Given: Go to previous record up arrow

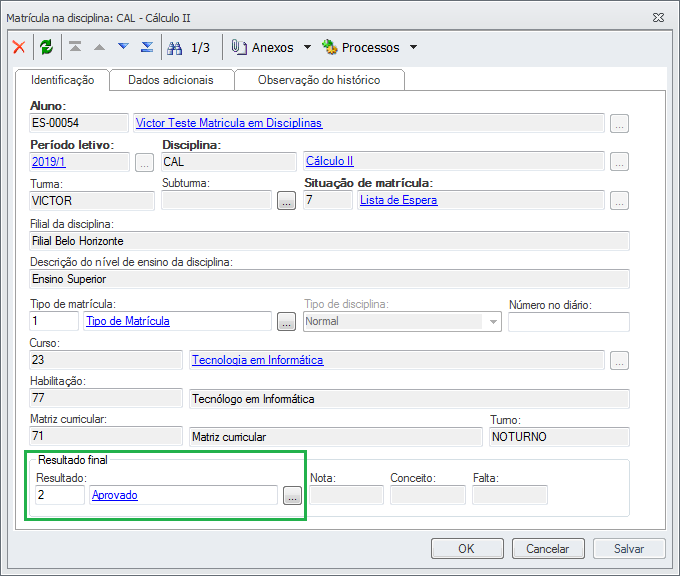Looking at the screenshot, I should click(99, 47).
